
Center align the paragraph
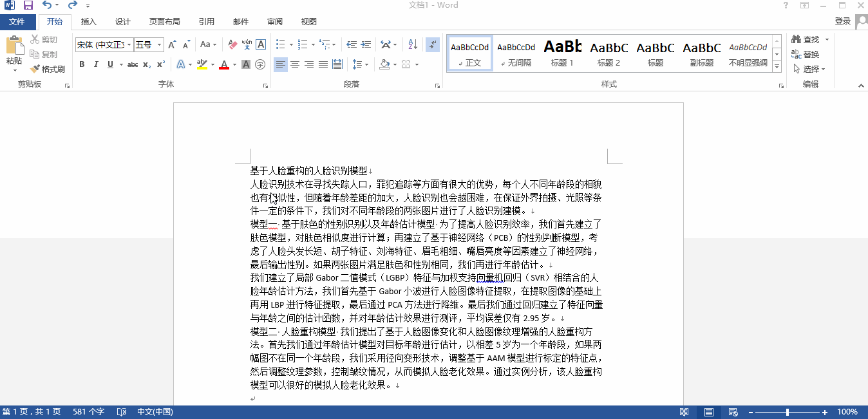point(294,64)
